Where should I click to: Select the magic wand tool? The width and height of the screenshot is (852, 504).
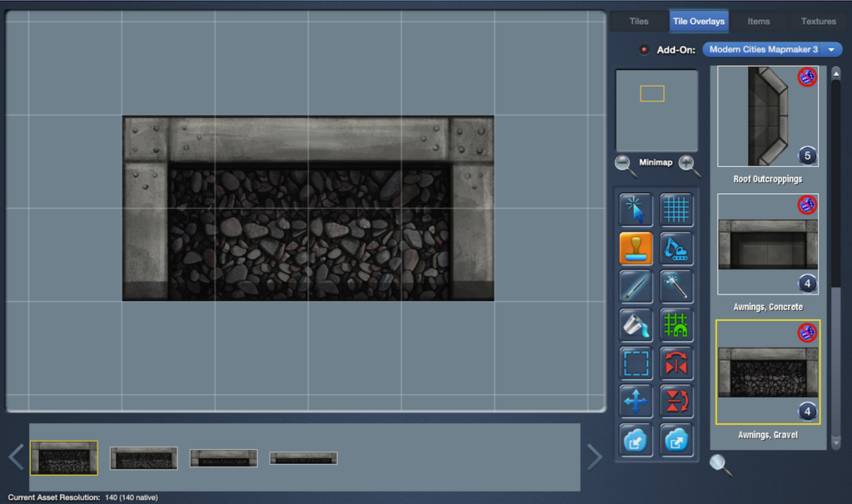[676, 287]
